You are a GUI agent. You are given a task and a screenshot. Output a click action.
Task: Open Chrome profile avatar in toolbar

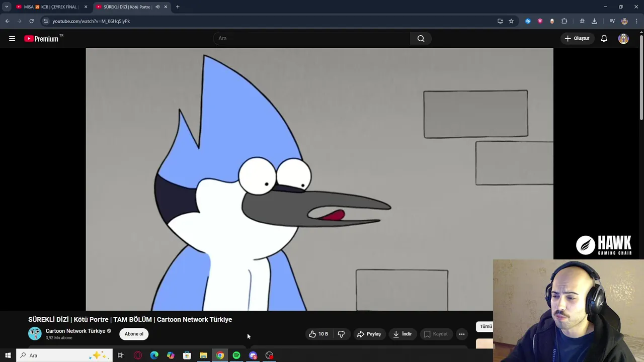coord(624,21)
